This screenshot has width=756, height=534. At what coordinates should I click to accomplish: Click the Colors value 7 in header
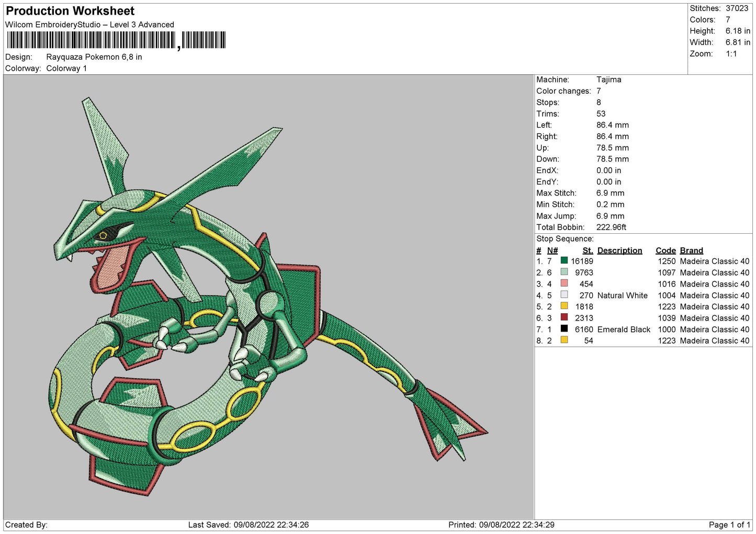tap(728, 20)
